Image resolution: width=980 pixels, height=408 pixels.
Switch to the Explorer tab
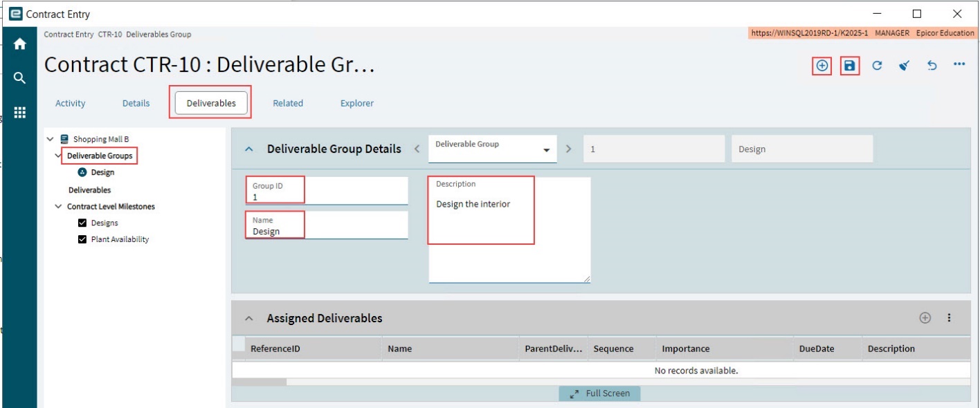[x=357, y=103]
